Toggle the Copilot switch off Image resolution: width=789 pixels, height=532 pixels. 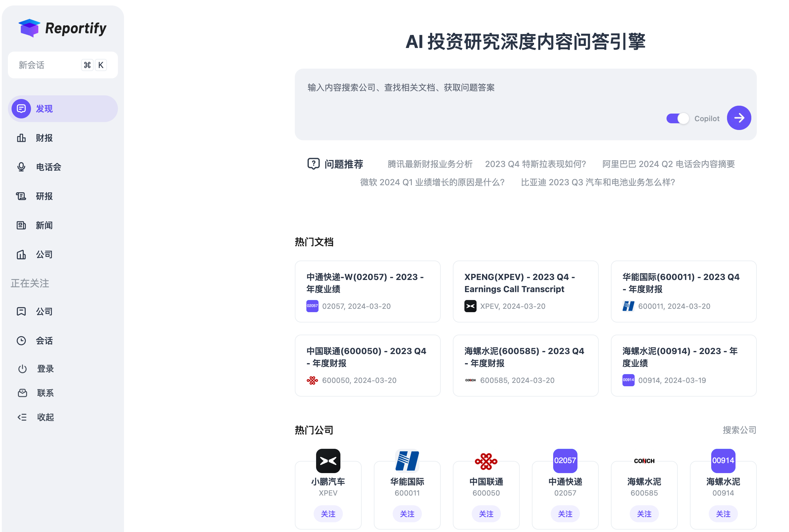pos(678,118)
